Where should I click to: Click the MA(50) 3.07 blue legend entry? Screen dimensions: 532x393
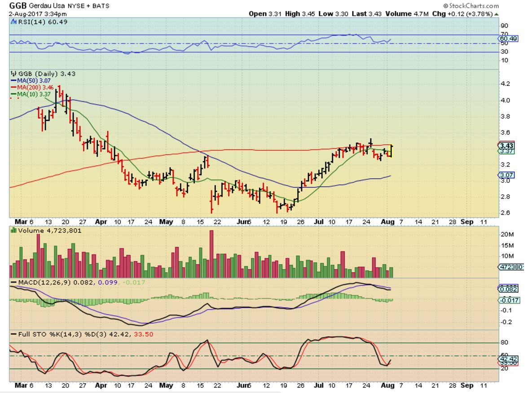31,80
